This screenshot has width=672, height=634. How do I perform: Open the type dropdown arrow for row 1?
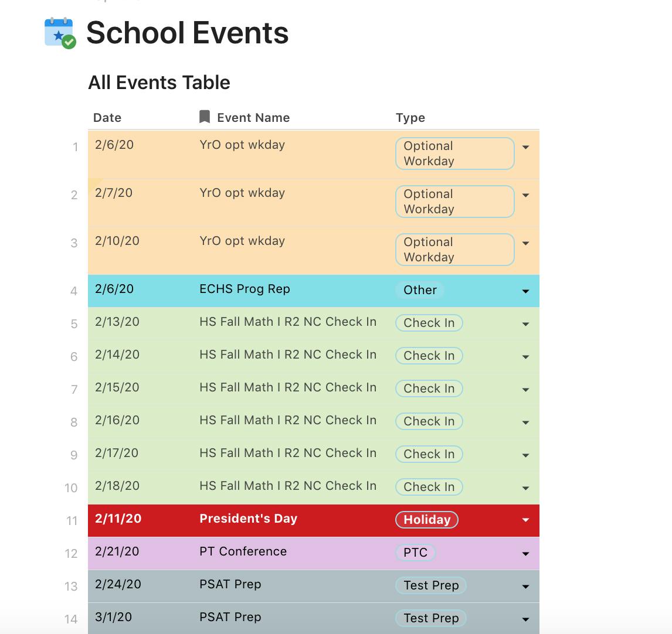coord(525,147)
